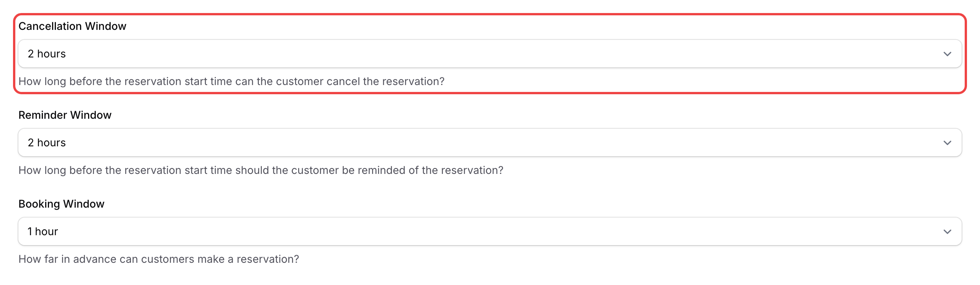Click the chevron on the Booking Window selector
The width and height of the screenshot is (980, 285).
[947, 231]
